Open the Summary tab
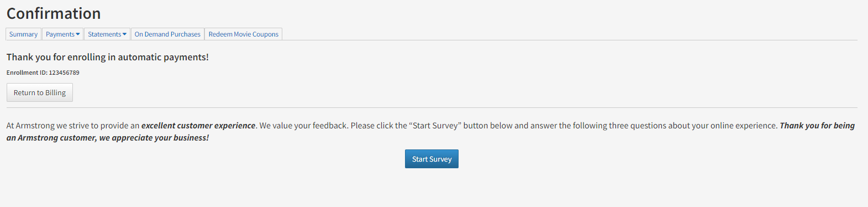Image resolution: width=868 pixels, height=207 pixels. click(x=23, y=34)
